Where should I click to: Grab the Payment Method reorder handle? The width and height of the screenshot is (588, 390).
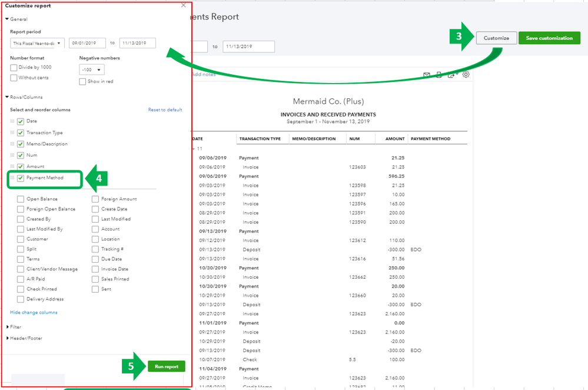(12, 177)
